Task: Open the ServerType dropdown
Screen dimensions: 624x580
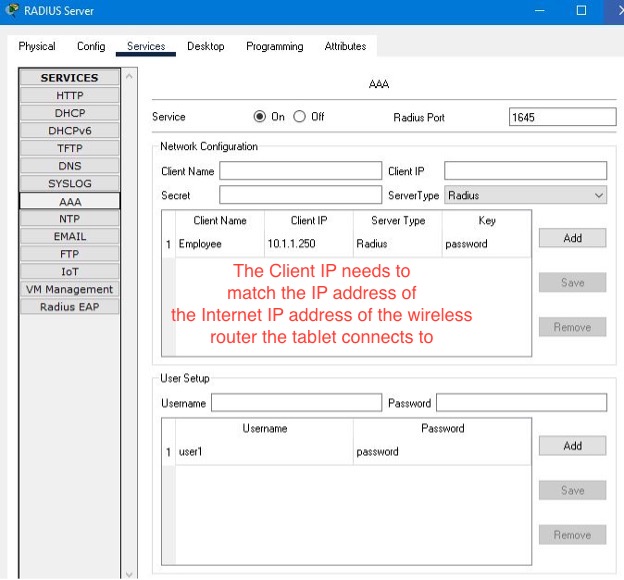Action: coord(525,195)
